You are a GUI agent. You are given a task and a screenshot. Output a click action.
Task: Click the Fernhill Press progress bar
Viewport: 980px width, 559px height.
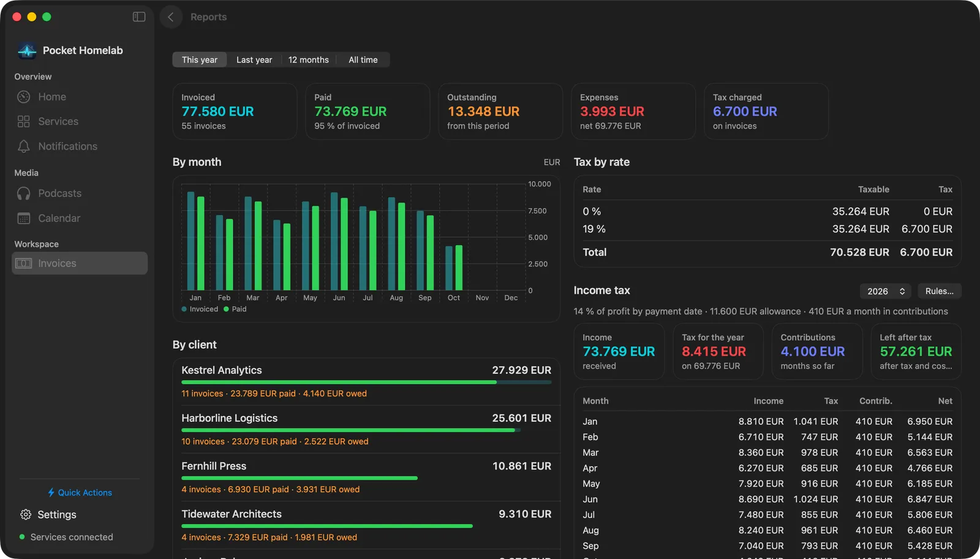[x=300, y=478]
